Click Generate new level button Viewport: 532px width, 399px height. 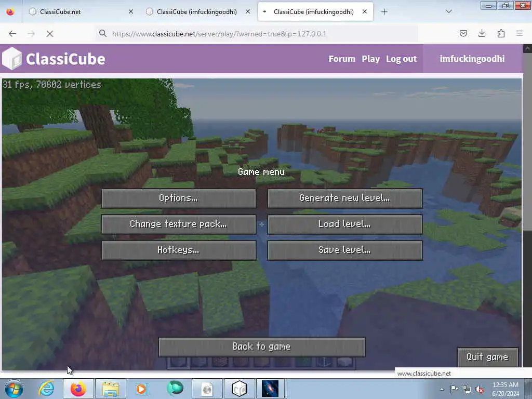(345, 198)
